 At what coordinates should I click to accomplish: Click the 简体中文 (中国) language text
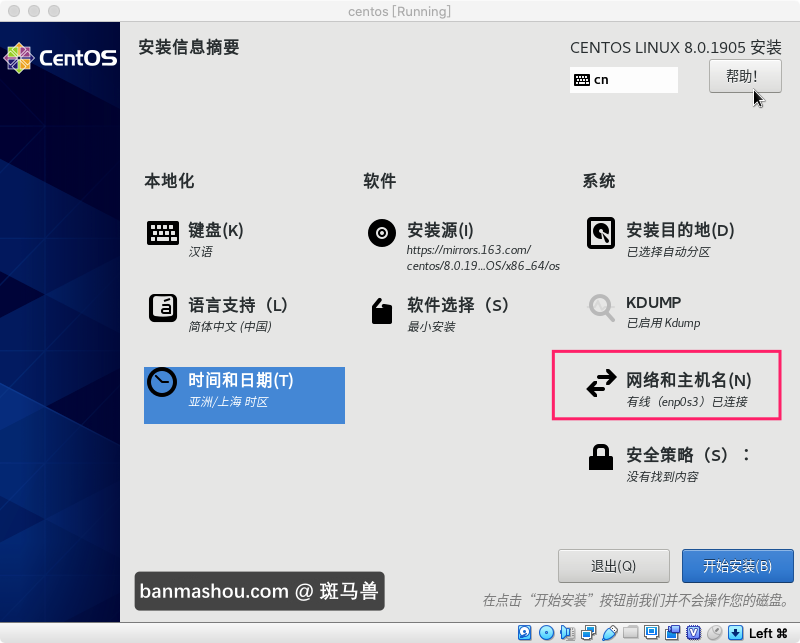click(x=230, y=327)
